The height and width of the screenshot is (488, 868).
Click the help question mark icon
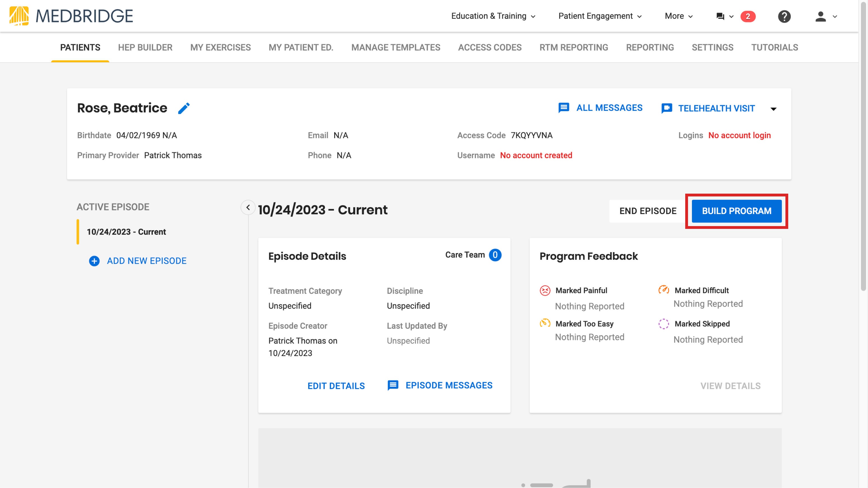pyautogui.click(x=784, y=16)
